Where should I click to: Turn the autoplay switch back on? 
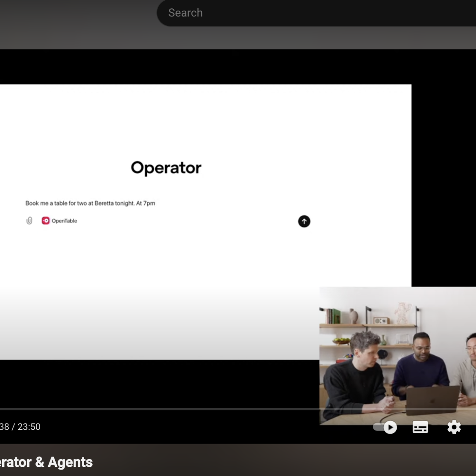[384, 427]
